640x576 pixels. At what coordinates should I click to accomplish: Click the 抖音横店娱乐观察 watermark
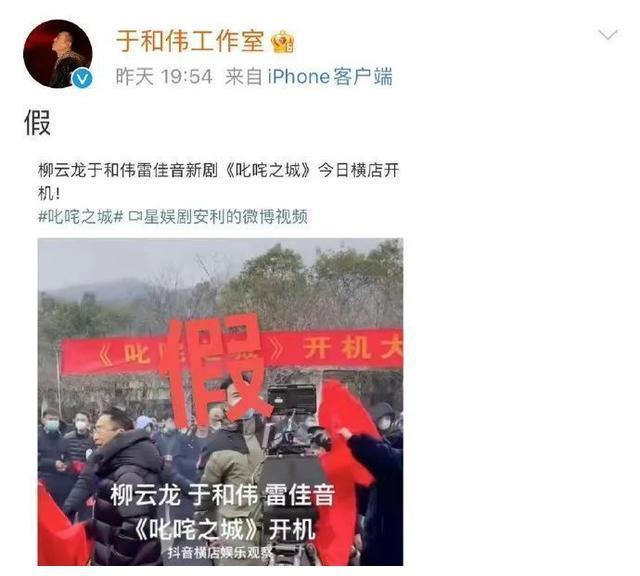[220, 553]
